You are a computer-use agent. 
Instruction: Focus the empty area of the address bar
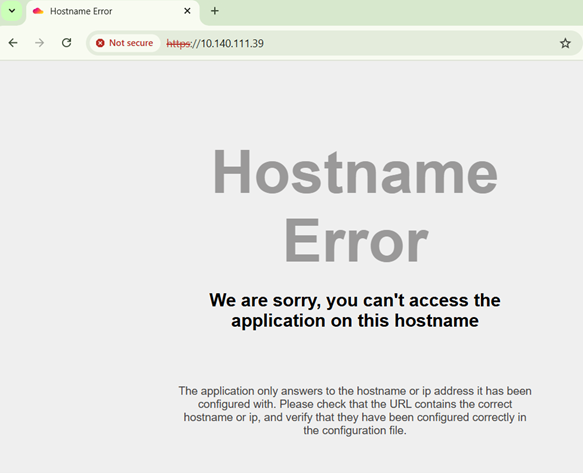click(409, 44)
